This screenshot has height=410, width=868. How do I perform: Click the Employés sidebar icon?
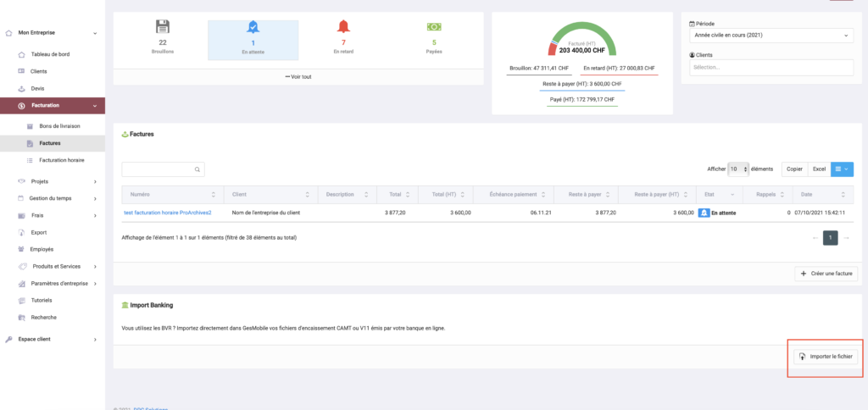21,250
